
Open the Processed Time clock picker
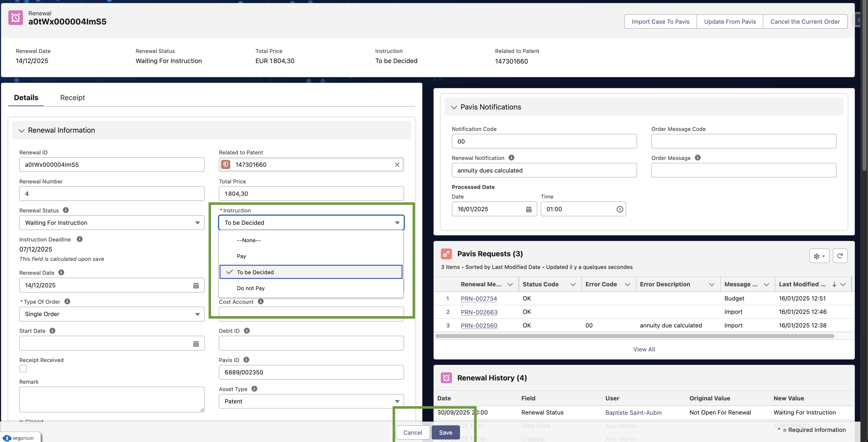(x=619, y=209)
